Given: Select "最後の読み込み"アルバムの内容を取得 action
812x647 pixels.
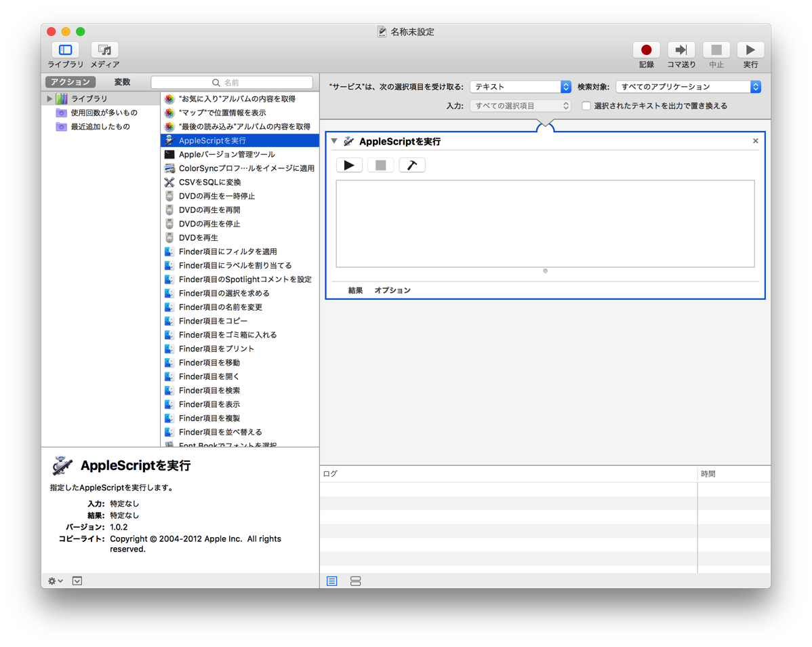Looking at the screenshot, I should [240, 126].
